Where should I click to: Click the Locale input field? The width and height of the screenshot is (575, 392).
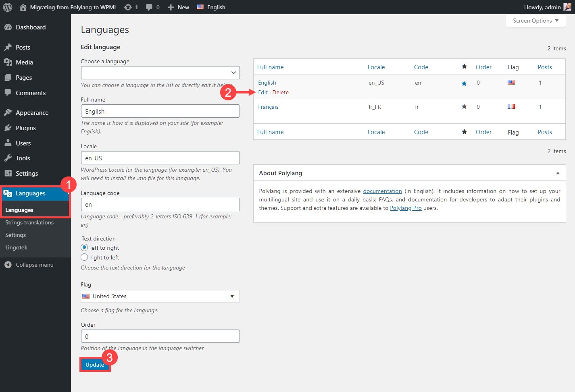click(x=160, y=158)
